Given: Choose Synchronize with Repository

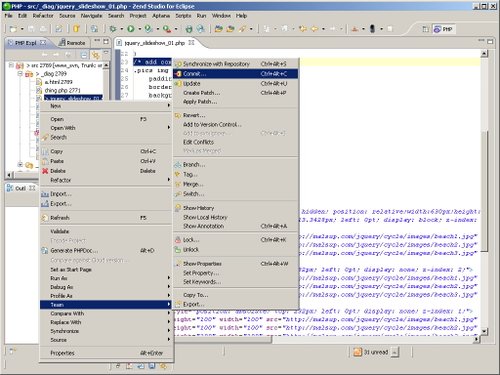Looking at the screenshot, I should (x=236, y=64).
